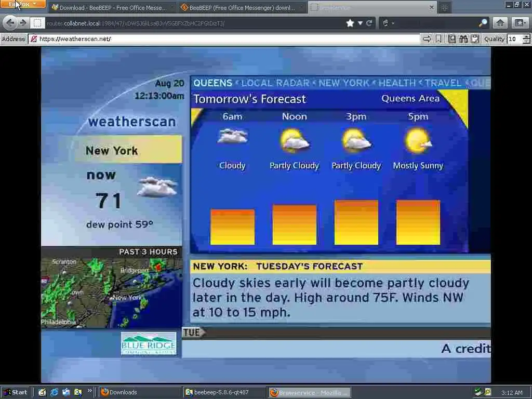Click the 6am Cloudy forecast icon
This screenshot has width=532, height=399.
tap(232, 137)
